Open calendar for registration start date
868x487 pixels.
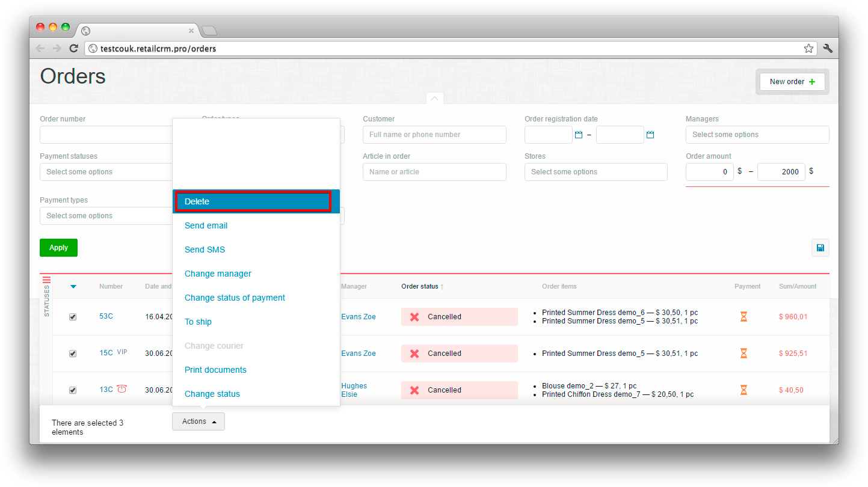click(x=579, y=135)
